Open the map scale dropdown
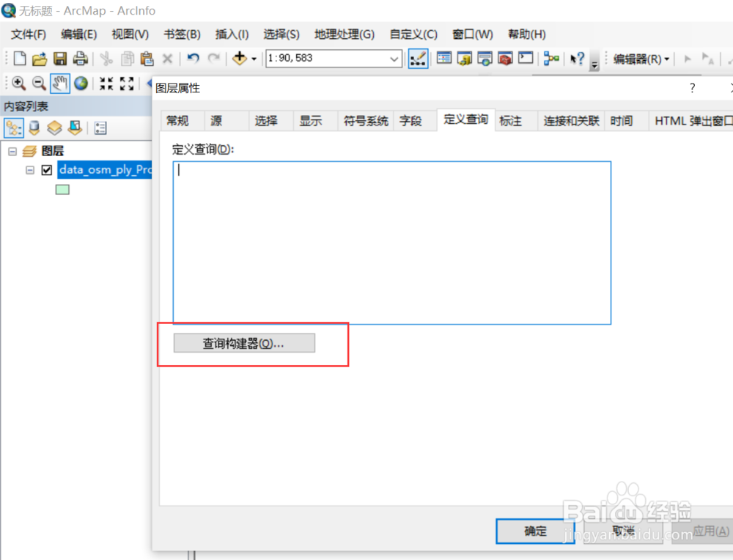The width and height of the screenshot is (733, 560). pyautogui.click(x=394, y=59)
